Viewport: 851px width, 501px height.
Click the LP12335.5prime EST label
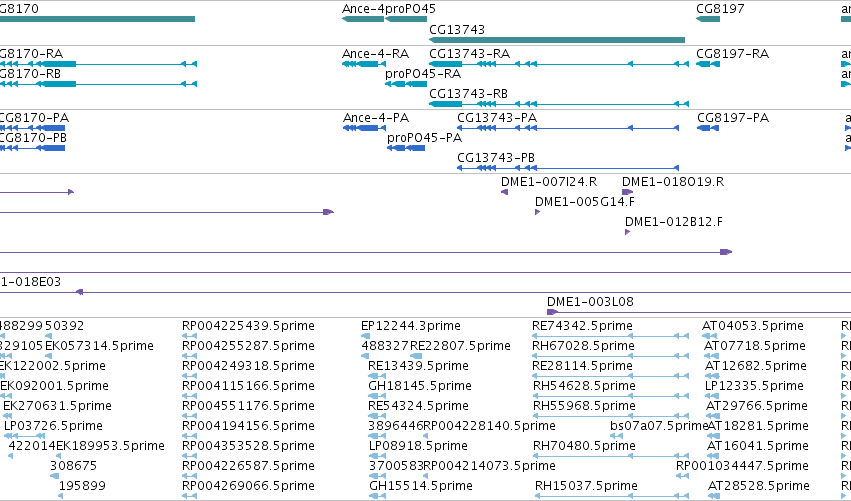click(754, 386)
